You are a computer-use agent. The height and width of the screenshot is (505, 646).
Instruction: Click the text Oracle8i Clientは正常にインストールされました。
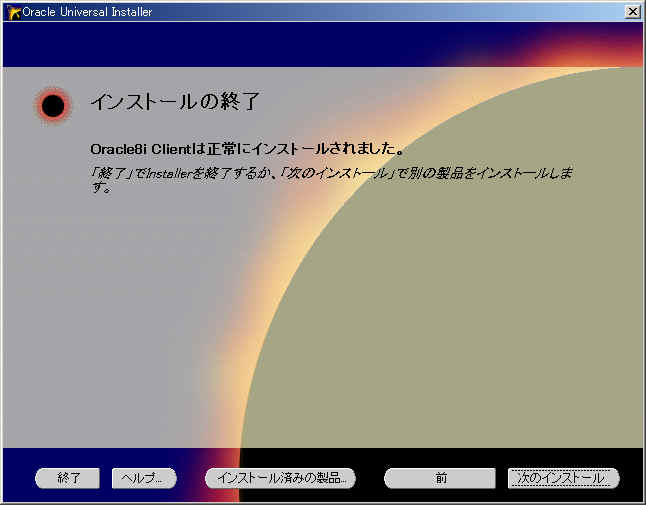click(247, 149)
